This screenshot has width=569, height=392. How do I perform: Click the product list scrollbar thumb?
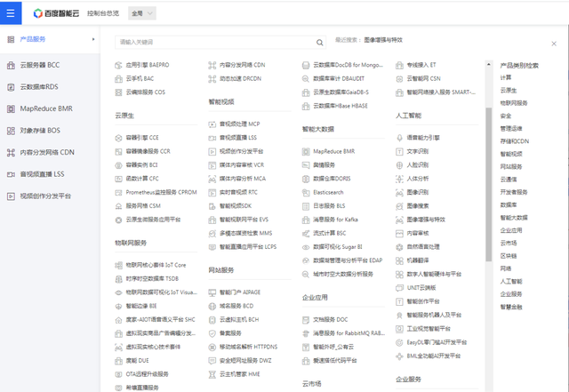[x=488, y=184]
